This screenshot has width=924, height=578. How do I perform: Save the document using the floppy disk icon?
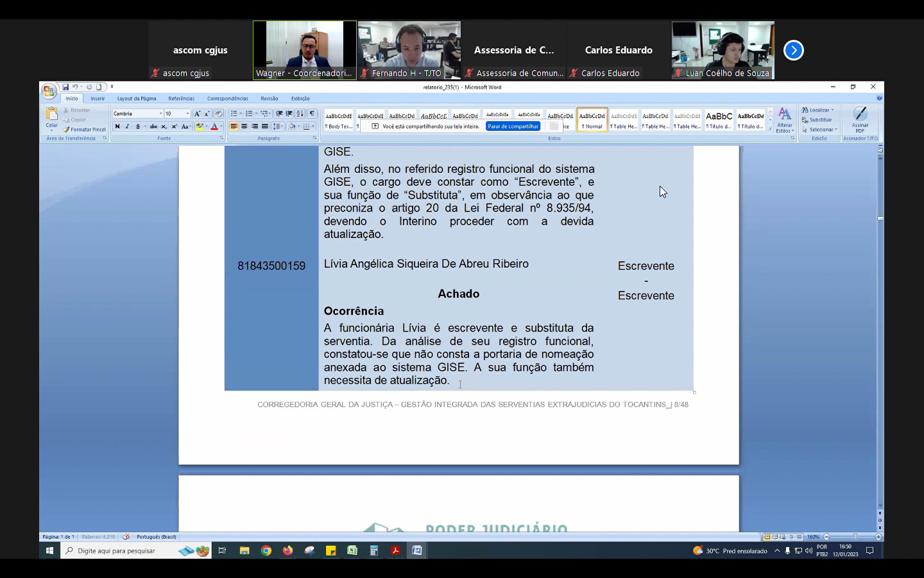(x=65, y=87)
